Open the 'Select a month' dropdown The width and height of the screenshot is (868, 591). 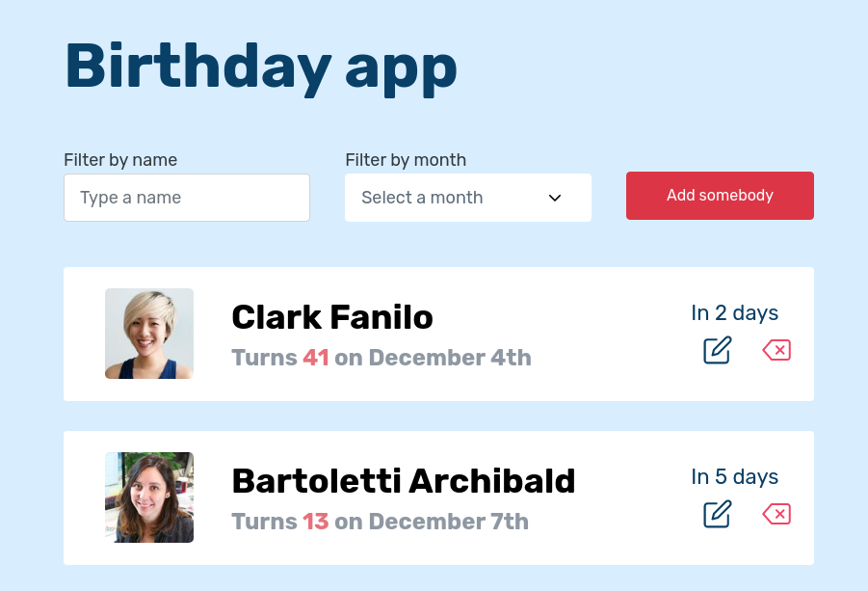point(468,197)
